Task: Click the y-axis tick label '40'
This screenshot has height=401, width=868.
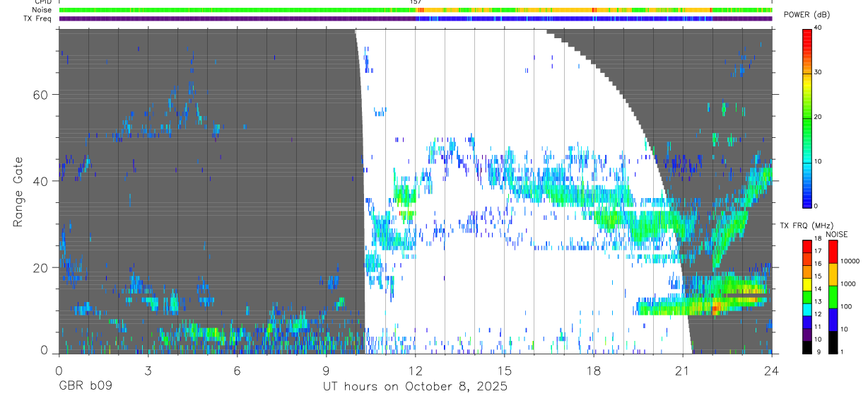Action: [42, 181]
